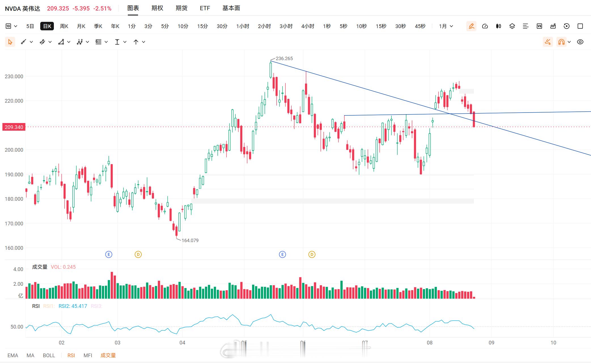The height and width of the screenshot is (364, 591).
Task: Switch to the 基本面 tab
Action: [x=231, y=8]
